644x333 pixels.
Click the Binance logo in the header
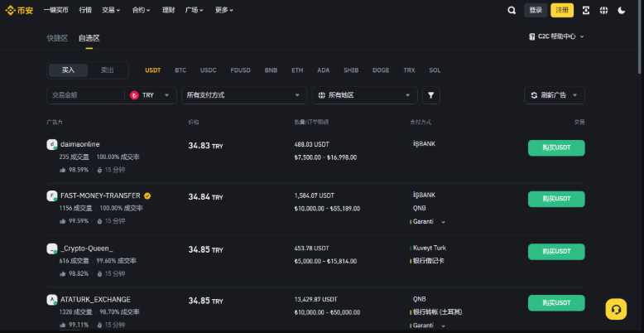20,10
